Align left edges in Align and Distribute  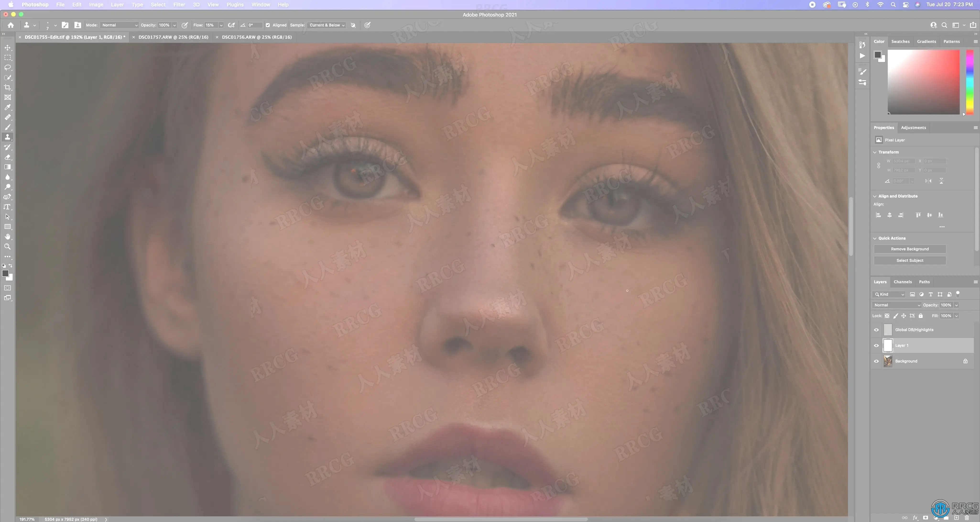pyautogui.click(x=878, y=215)
